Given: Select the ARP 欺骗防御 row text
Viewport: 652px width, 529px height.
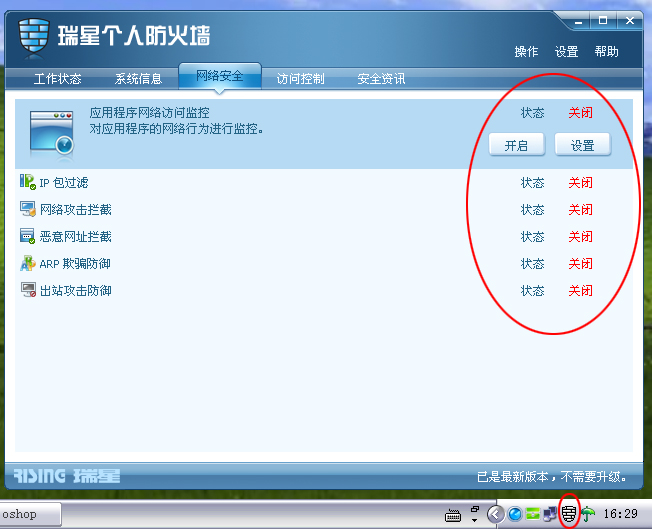Looking at the screenshot, I should [75, 264].
